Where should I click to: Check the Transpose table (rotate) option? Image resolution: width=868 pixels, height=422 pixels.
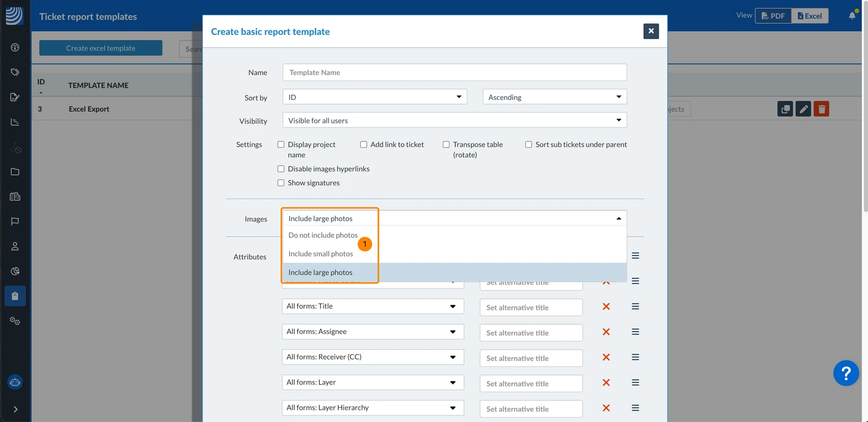pyautogui.click(x=446, y=144)
